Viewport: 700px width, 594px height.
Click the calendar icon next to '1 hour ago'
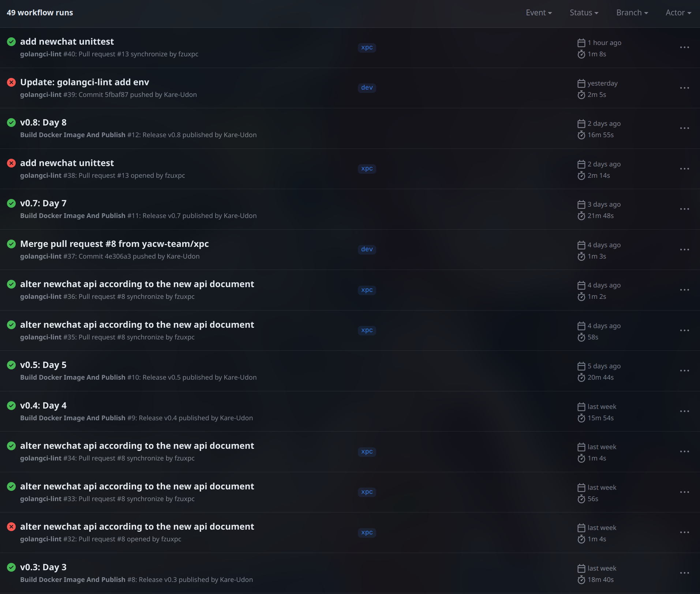[x=581, y=43]
